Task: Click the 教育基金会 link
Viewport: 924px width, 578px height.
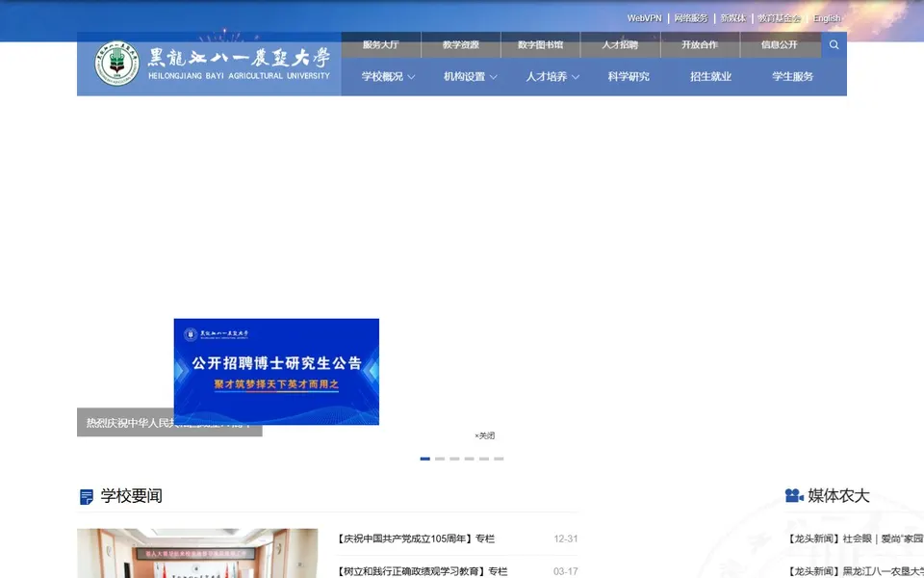Action: [779, 18]
